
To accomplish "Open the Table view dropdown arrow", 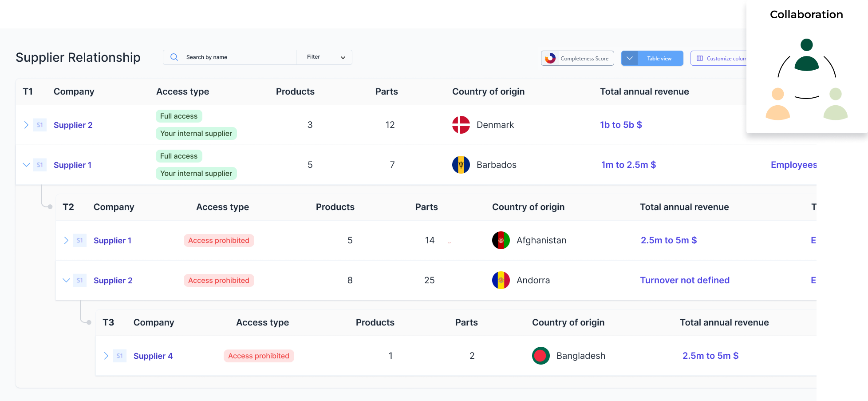I will coord(630,58).
